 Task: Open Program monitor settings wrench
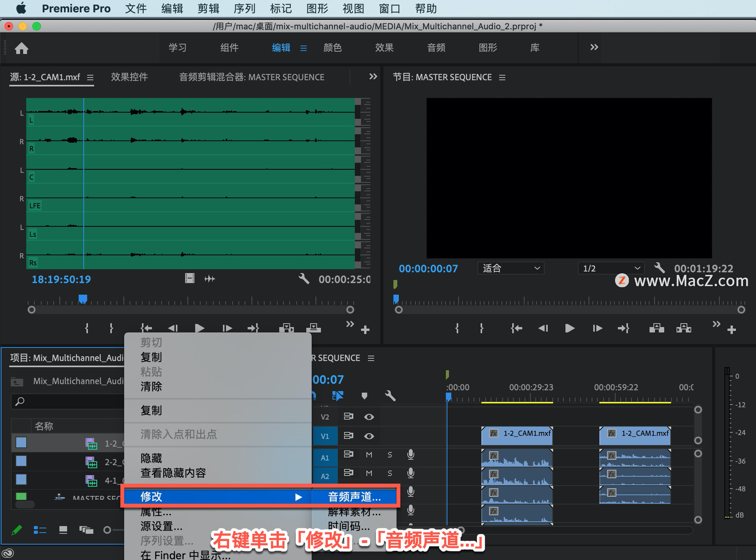pos(660,268)
